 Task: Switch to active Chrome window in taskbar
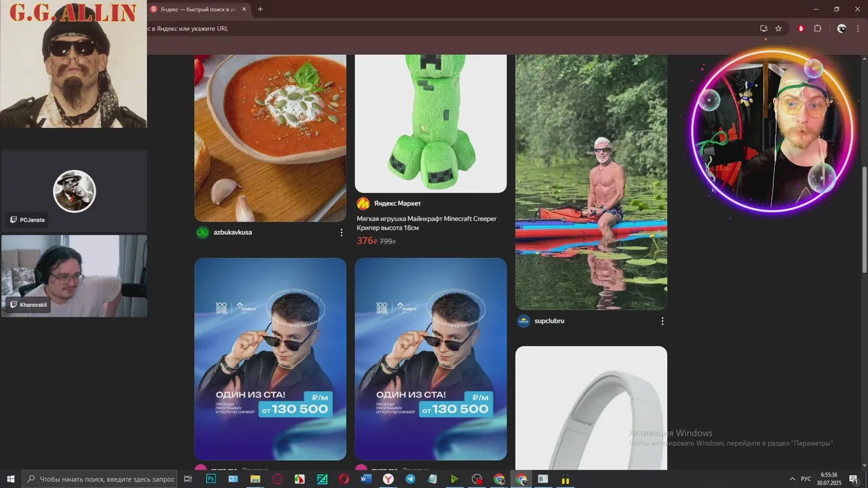click(521, 479)
